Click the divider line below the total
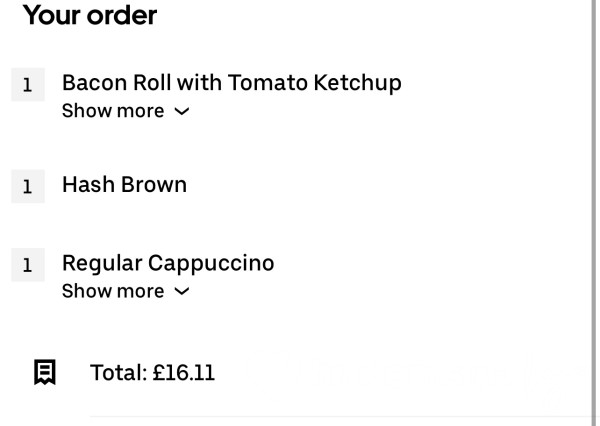The image size is (600, 426). [341, 416]
